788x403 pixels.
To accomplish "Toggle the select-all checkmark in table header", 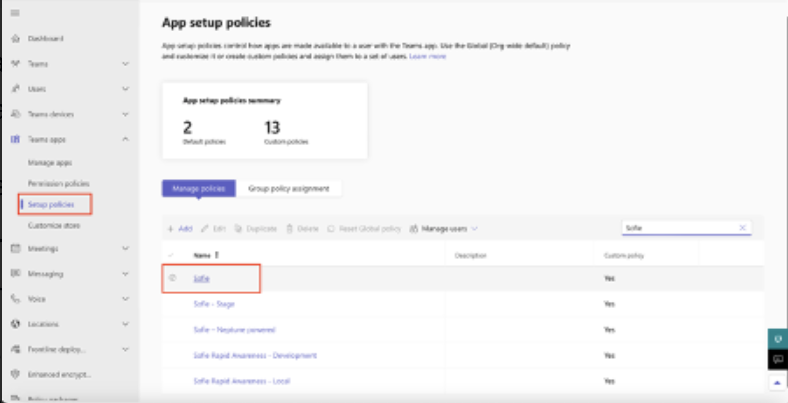I will click(x=172, y=255).
